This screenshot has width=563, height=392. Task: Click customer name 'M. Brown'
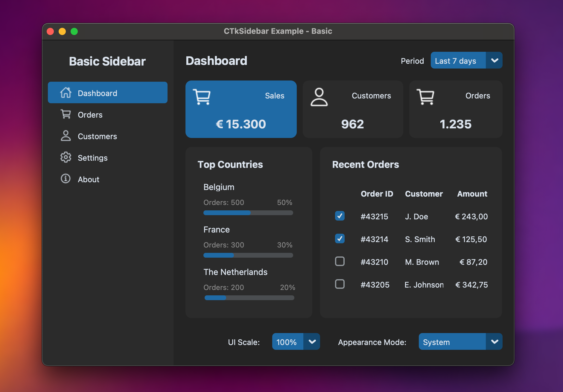point(422,262)
